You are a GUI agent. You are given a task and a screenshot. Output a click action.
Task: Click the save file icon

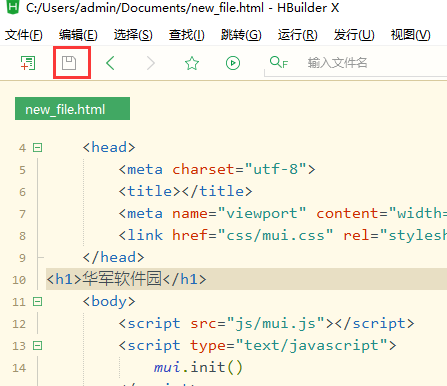(69, 63)
